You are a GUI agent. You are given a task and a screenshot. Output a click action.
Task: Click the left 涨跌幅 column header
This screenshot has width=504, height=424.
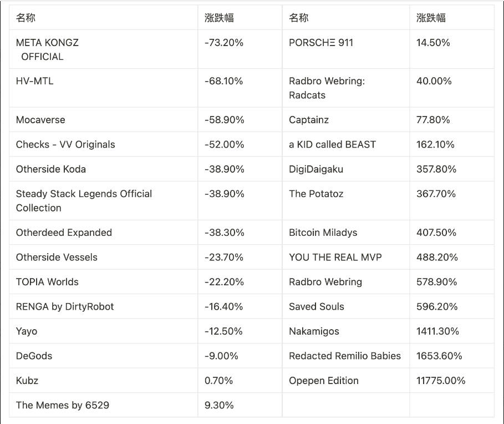coord(219,18)
